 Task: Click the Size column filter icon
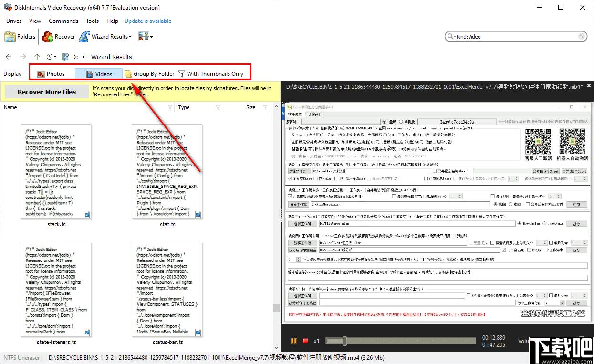point(266,107)
